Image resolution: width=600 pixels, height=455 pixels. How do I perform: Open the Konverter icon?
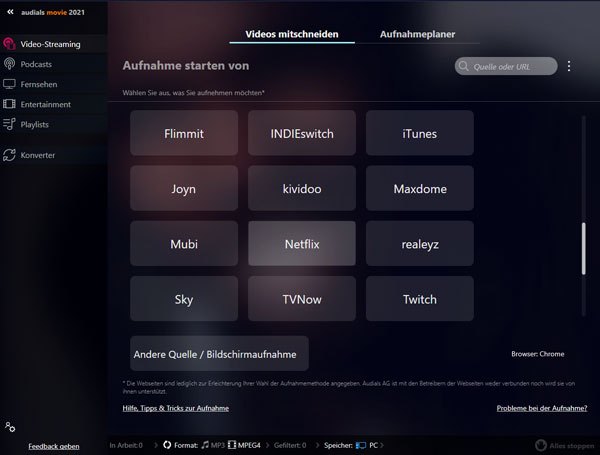click(x=9, y=155)
